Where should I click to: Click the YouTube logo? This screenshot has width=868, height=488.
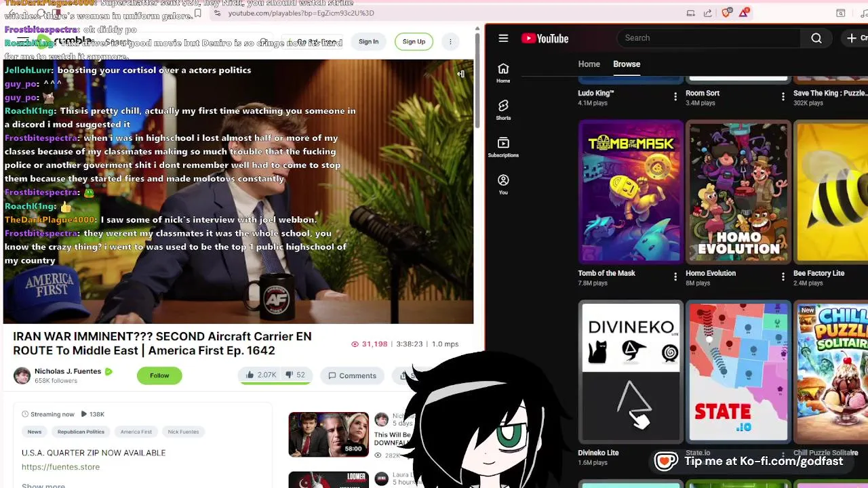545,39
